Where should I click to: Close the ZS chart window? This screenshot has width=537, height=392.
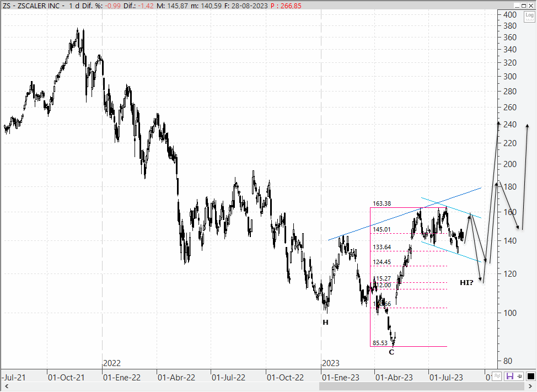click(530, 6)
